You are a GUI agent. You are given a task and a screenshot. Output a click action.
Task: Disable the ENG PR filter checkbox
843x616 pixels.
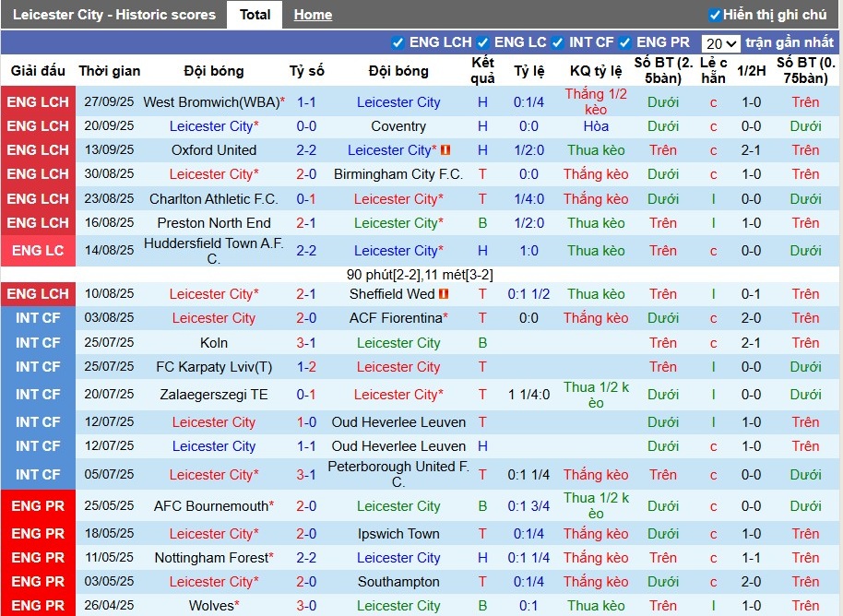pos(623,41)
